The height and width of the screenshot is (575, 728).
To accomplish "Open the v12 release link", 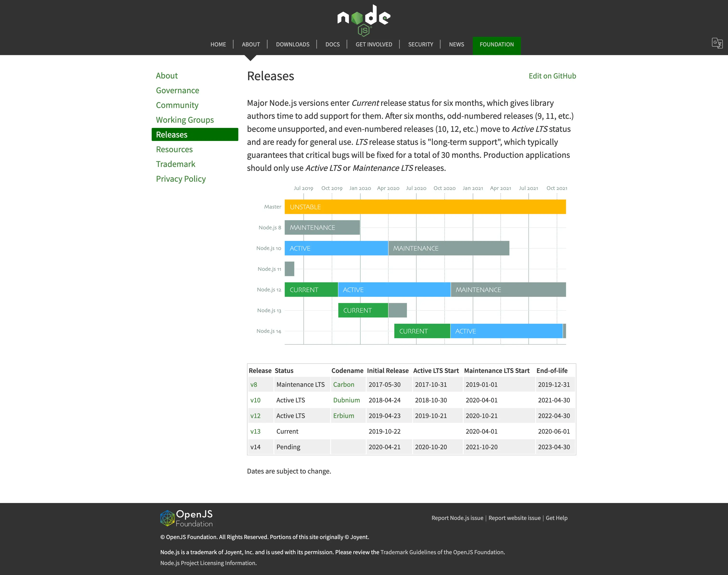I will pyautogui.click(x=255, y=416).
